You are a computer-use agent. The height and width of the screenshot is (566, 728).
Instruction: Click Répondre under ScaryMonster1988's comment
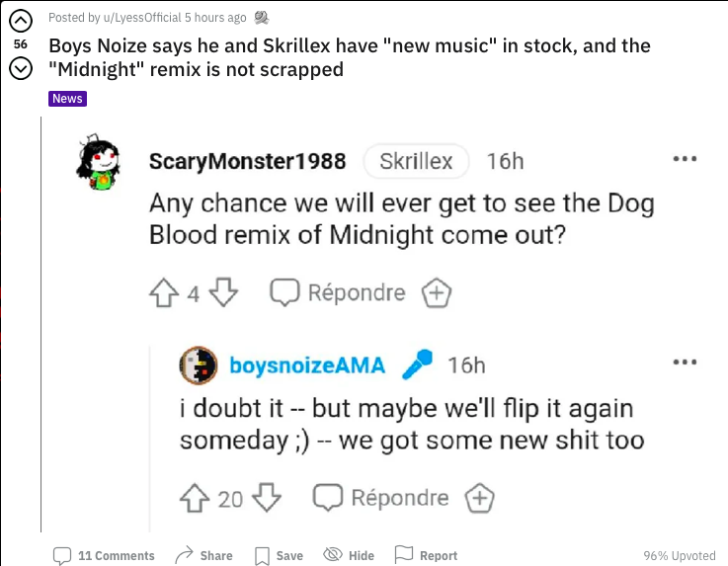coord(338,292)
